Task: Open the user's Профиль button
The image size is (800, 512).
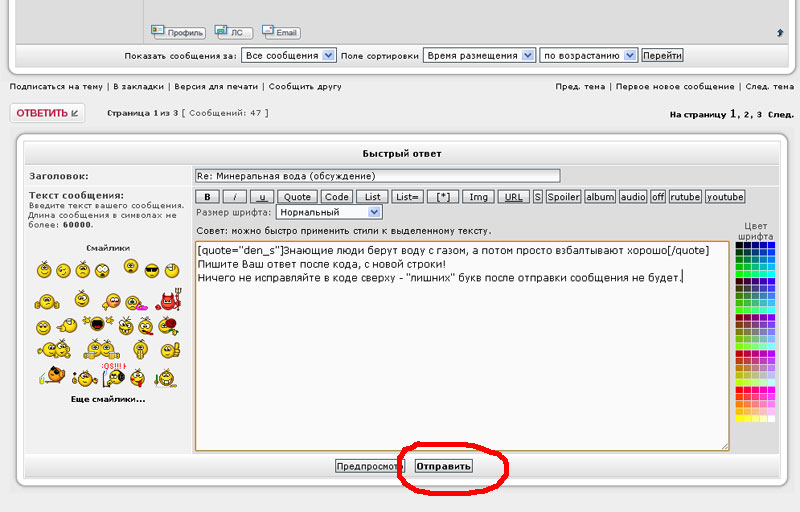Action: tap(178, 32)
